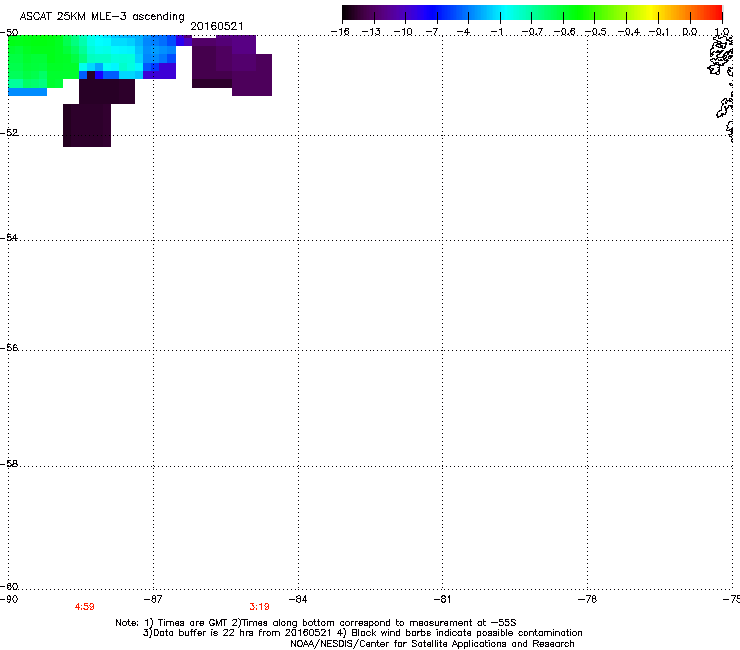Select the -7 colorbar tick label
Screen dimensions: 740x650
point(434,32)
